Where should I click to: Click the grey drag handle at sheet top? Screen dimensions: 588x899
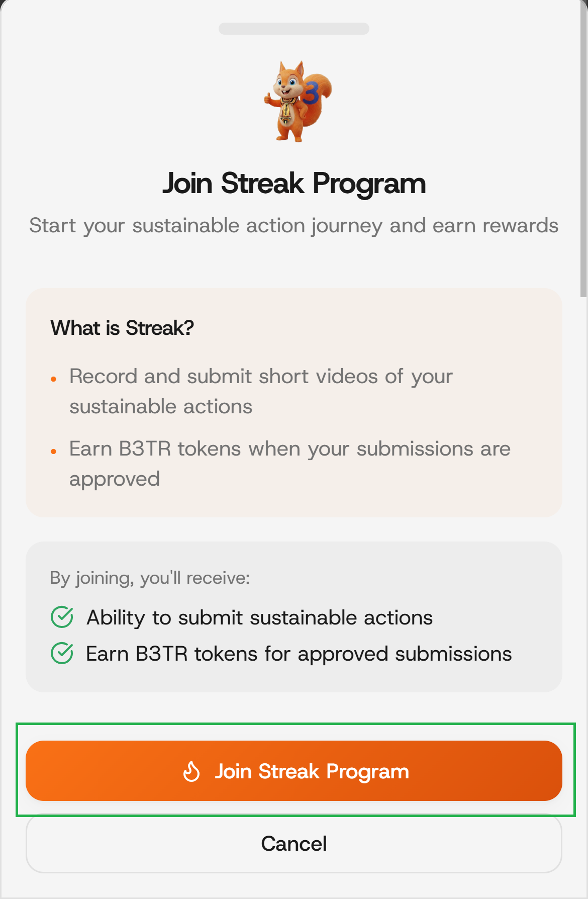[293, 29]
